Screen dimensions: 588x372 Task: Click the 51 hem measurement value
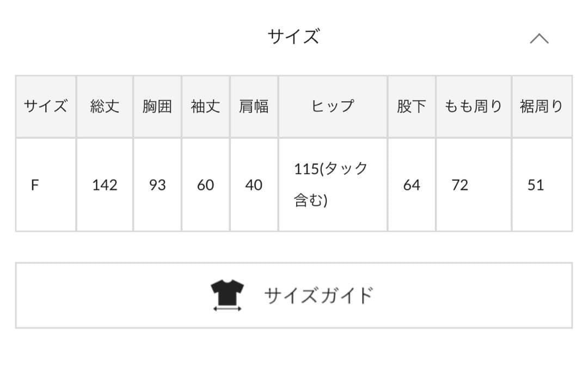(535, 185)
